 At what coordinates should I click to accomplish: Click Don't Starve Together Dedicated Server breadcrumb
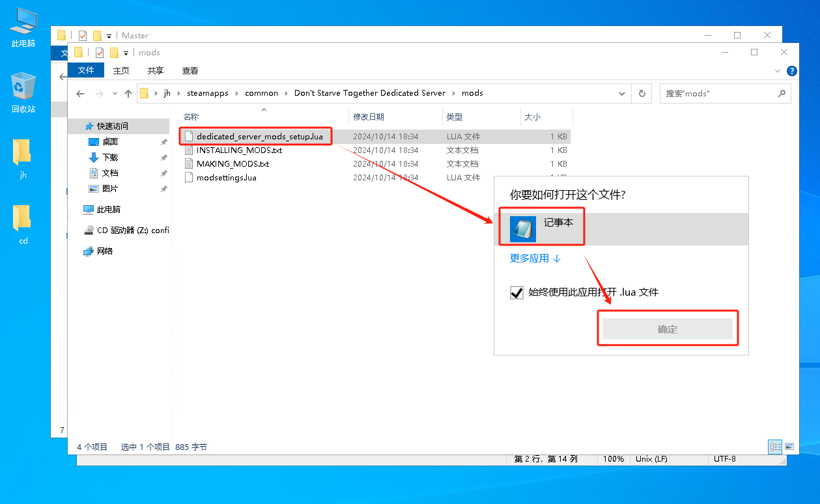[370, 93]
